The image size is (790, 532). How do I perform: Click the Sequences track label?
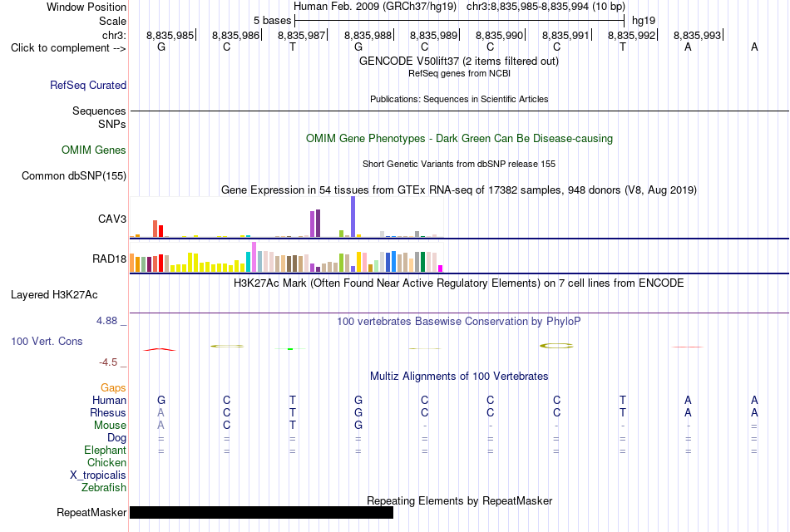pos(99,111)
